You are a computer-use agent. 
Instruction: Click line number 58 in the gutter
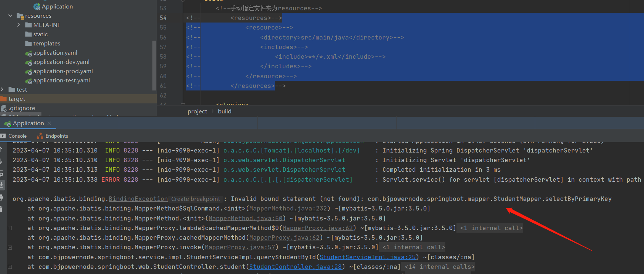click(x=163, y=57)
